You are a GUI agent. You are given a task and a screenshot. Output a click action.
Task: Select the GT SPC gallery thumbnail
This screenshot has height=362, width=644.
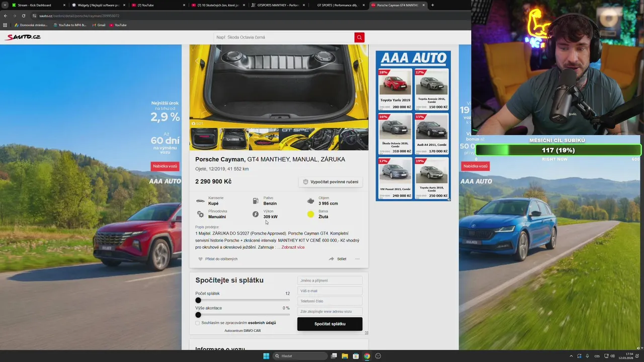point(294,139)
